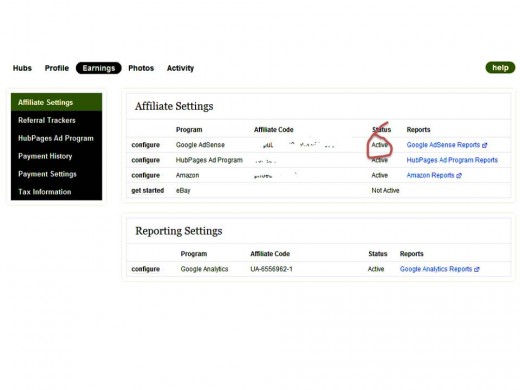This screenshot has height=390, width=520.
Task: Click the eBay program name
Action: (x=183, y=191)
